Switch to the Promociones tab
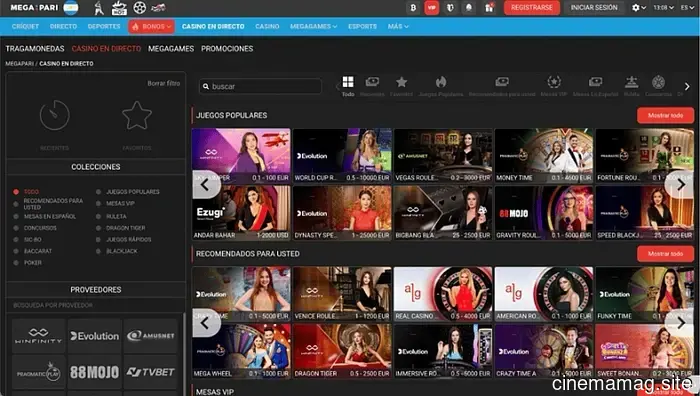Image resolution: width=700 pixels, height=396 pixels. [227, 49]
